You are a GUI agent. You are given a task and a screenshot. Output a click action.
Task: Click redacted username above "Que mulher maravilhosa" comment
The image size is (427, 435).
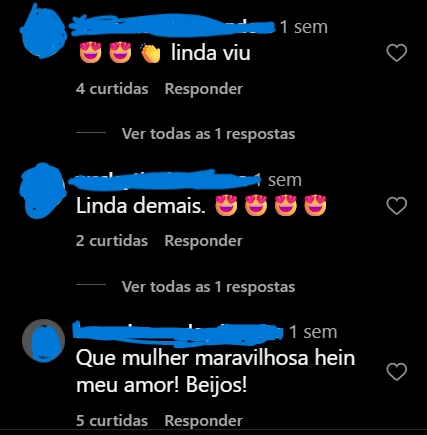tap(178, 333)
